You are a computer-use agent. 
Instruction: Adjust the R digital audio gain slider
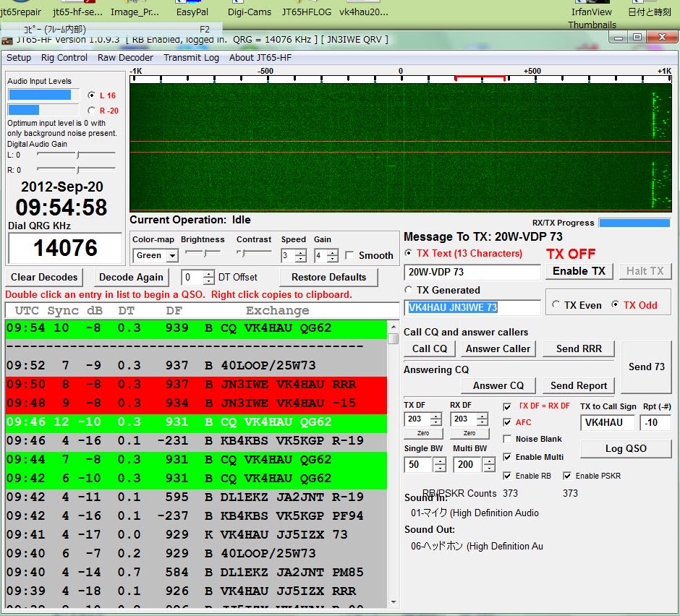[77, 169]
